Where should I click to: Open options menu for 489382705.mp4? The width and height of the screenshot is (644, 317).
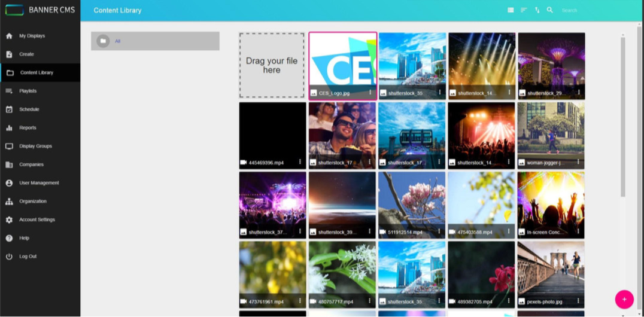(x=509, y=301)
